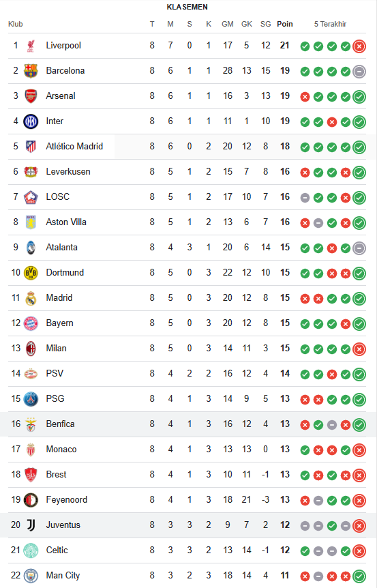Click Atalanta's latest grey draw indicator
Viewport: 377px width, 588px height.
coord(359,248)
